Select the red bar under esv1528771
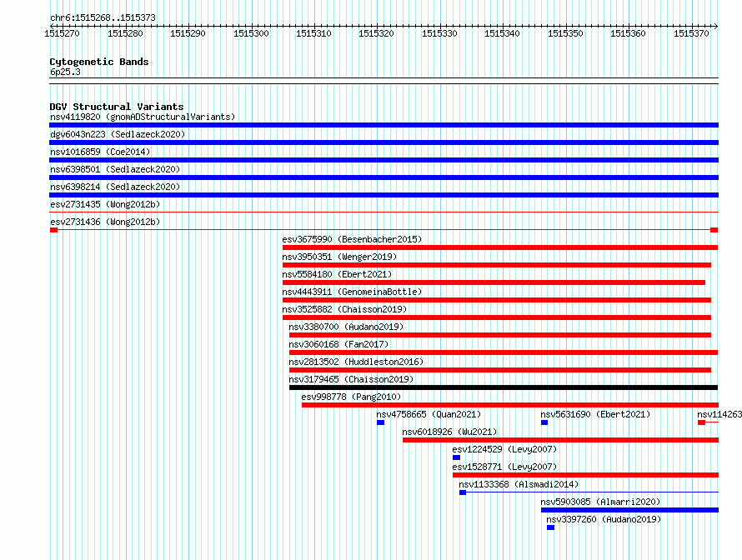Viewport: 742px width, 560px height. click(586, 475)
